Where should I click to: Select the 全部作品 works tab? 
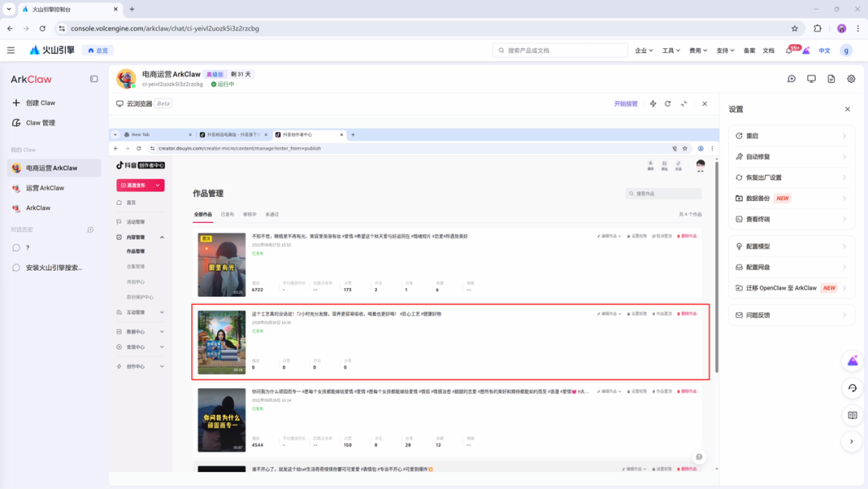coord(203,214)
